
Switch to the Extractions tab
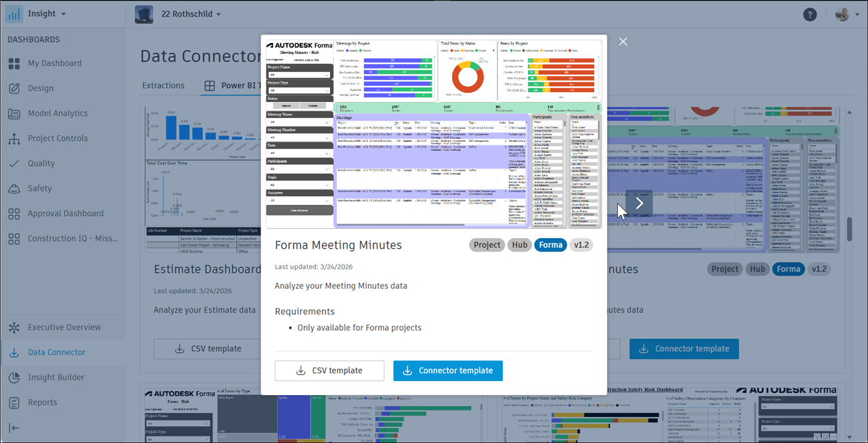coord(163,85)
